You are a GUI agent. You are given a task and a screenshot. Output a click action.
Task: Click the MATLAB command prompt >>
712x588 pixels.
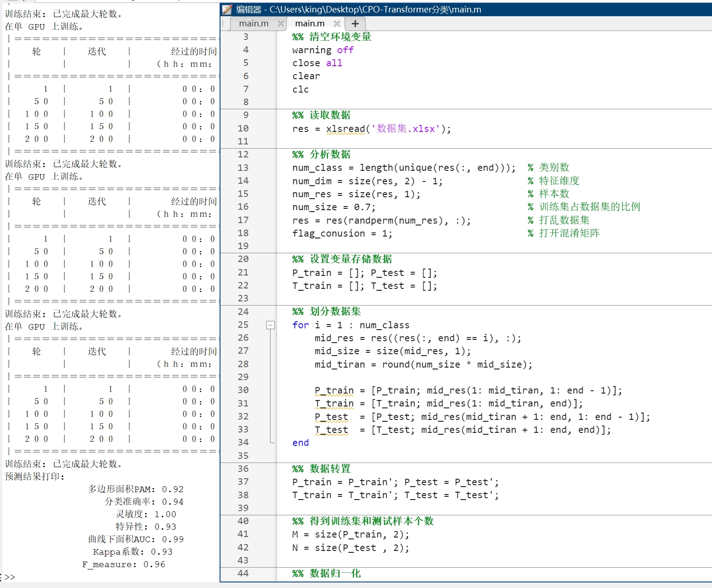[x=10, y=577]
